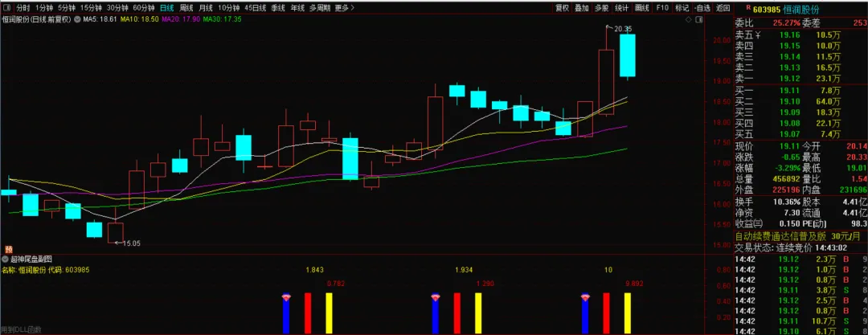
Task: Click the 返回 back button
Action: point(723,8)
